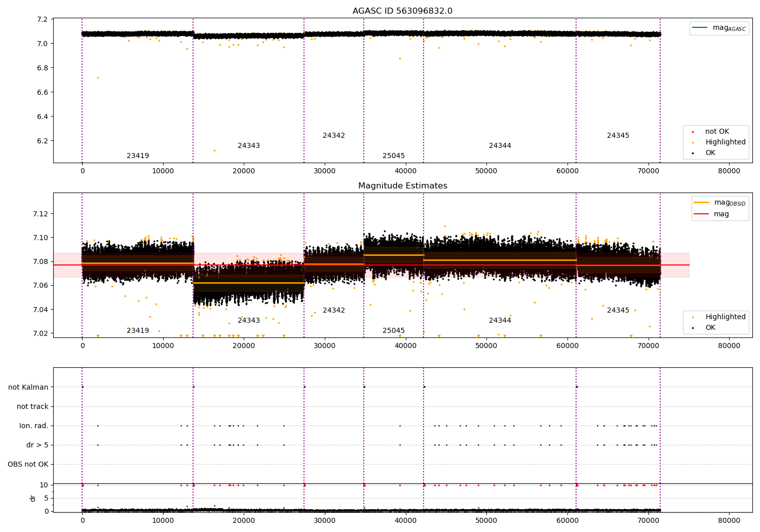This screenshot has height=532, width=760.
Task: Click OBSID label 24343 in the top plot
Action: click(249, 145)
